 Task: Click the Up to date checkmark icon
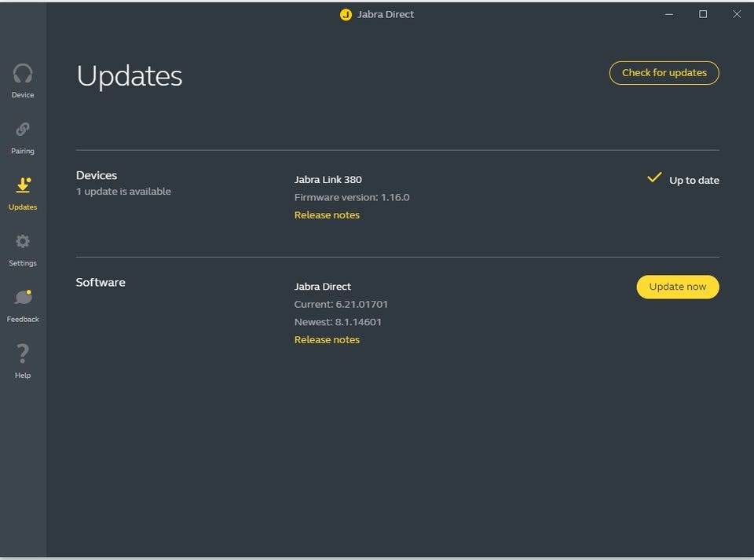point(654,178)
